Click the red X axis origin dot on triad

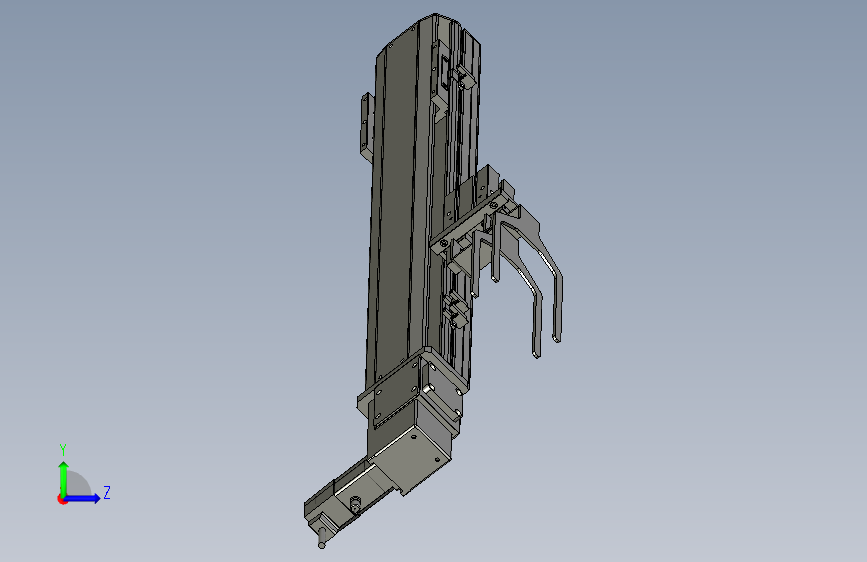(62, 499)
